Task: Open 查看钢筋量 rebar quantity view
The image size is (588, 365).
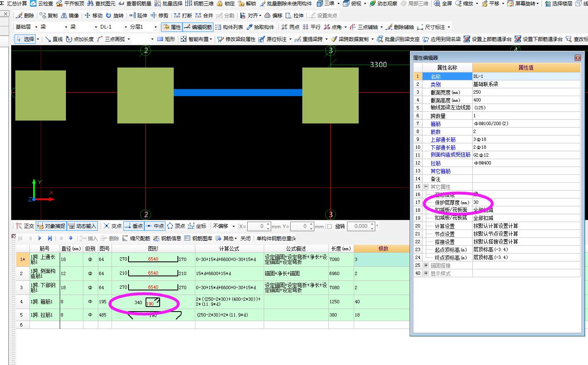Action: tap(135, 3)
